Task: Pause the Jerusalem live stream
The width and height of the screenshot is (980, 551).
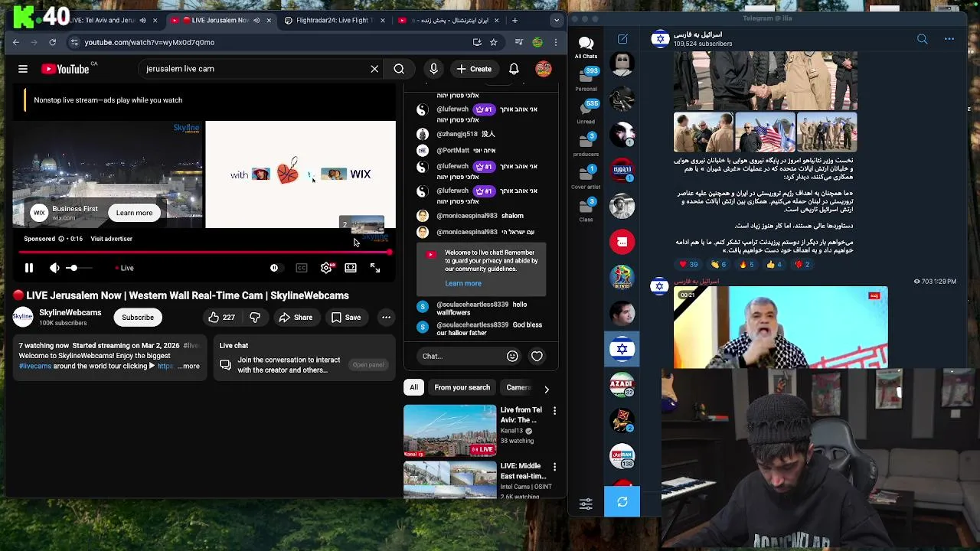Action: (29, 268)
